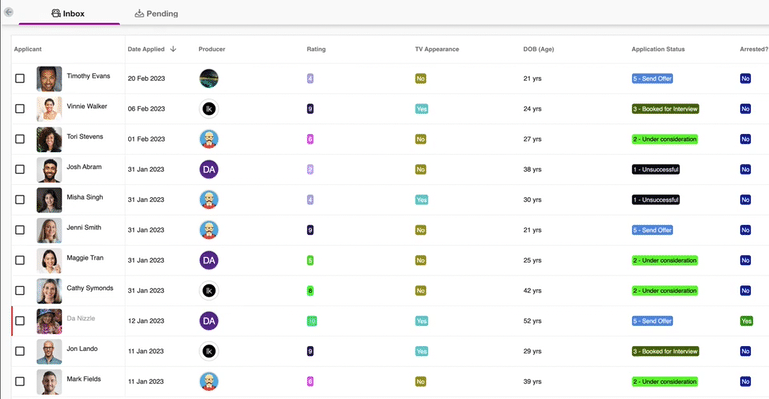
Task: Click Da Nizzle's green rating 10 badge
Action: pos(311,321)
